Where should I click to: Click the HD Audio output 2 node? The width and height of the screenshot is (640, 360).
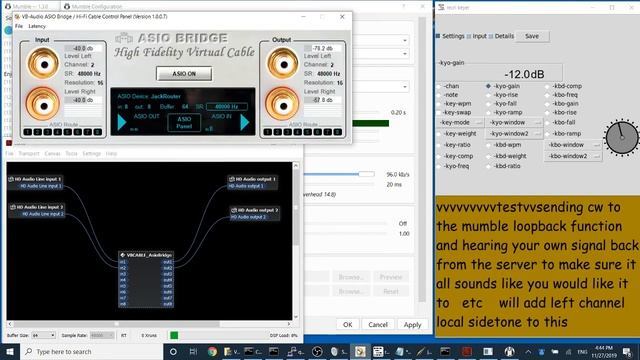coord(255,213)
